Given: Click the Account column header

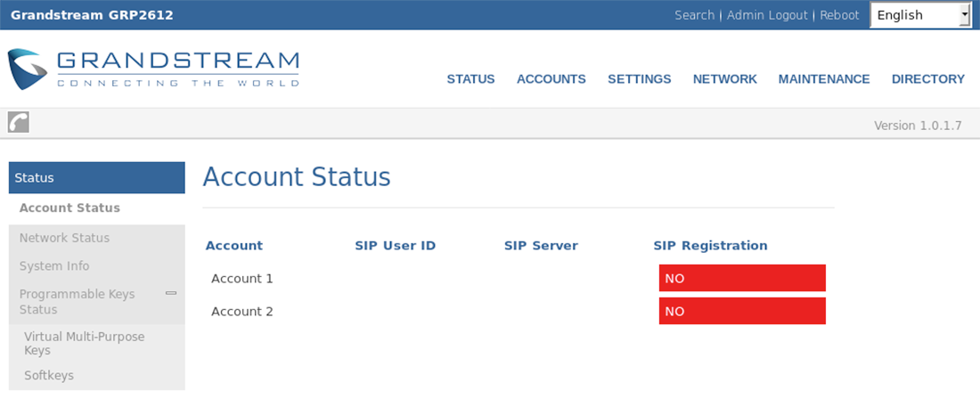Looking at the screenshot, I should pyautogui.click(x=233, y=246).
